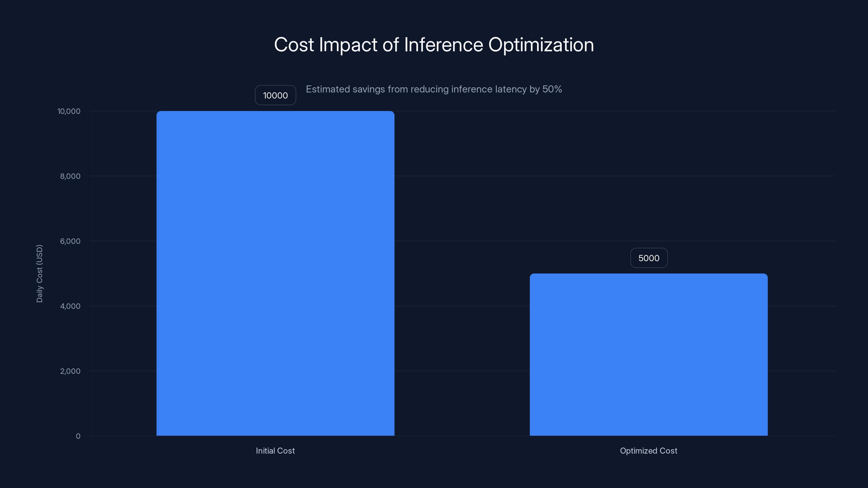Click the Optimized Cost axis label
Viewport: 868px width, 488px height.
[x=649, y=451]
